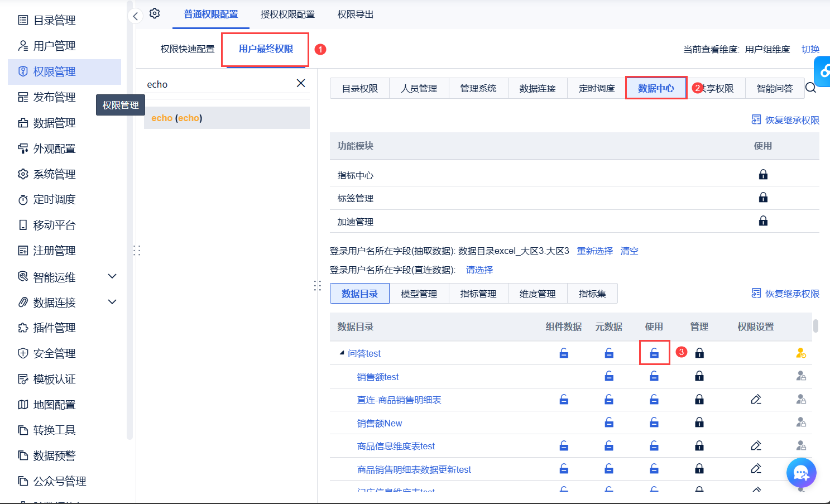Toggle the 标签管理 usage lock
830x504 pixels.
point(763,198)
